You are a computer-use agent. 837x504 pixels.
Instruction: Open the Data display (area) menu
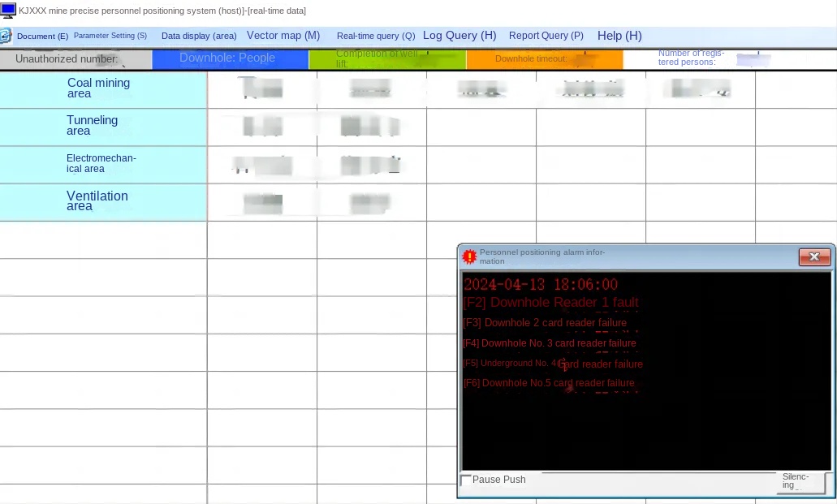199,36
